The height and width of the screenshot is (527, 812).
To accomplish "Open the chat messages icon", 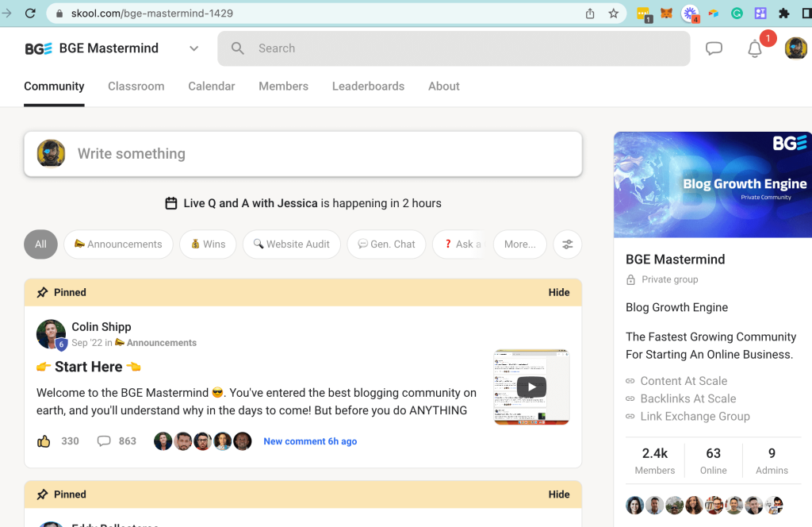I will pos(714,48).
